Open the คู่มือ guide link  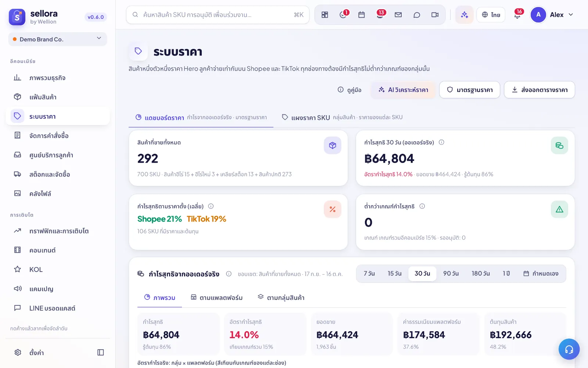349,90
